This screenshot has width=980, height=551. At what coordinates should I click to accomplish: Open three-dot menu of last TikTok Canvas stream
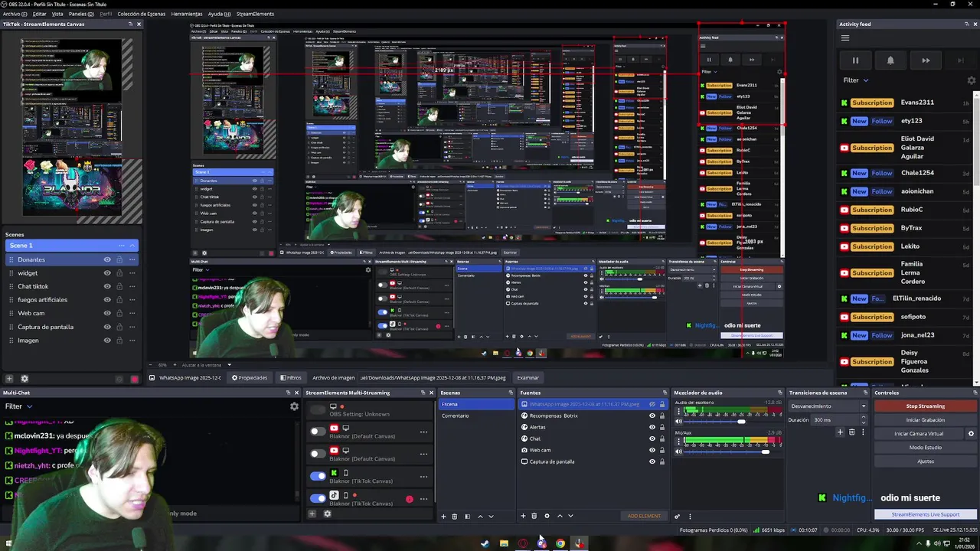[x=423, y=499]
